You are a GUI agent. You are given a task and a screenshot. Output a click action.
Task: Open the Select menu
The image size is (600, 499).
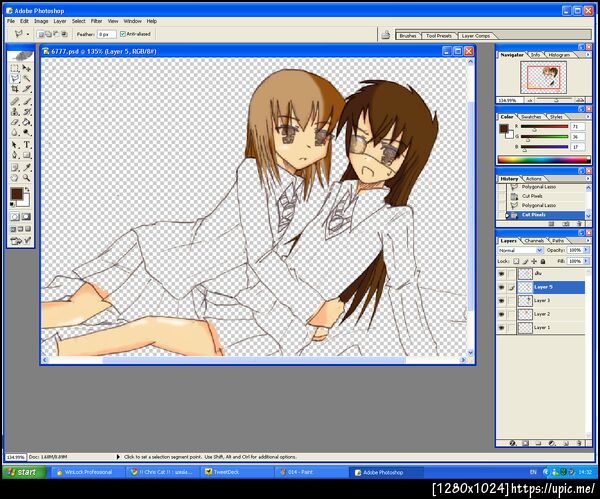click(x=78, y=21)
